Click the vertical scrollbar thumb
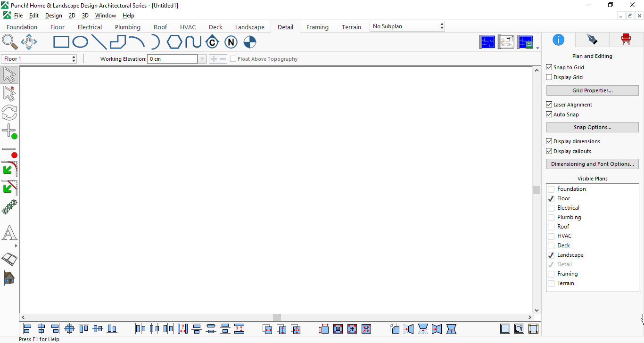This screenshot has height=343, width=644. (x=537, y=190)
